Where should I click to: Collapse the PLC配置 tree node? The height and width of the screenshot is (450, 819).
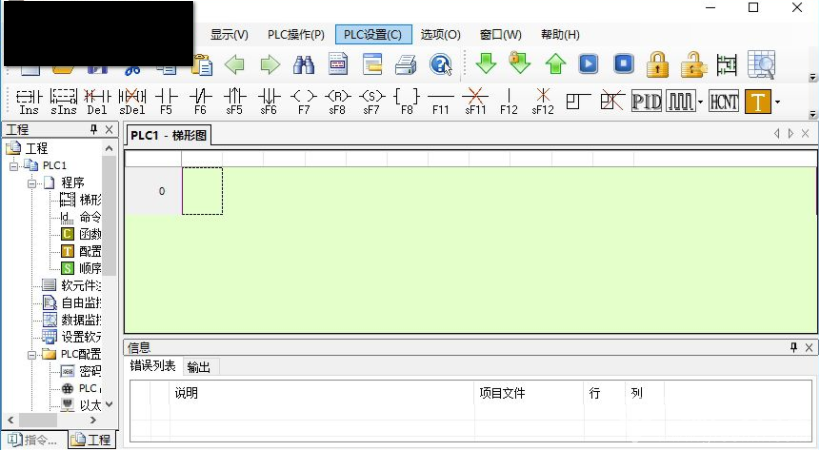pyautogui.click(x=31, y=355)
